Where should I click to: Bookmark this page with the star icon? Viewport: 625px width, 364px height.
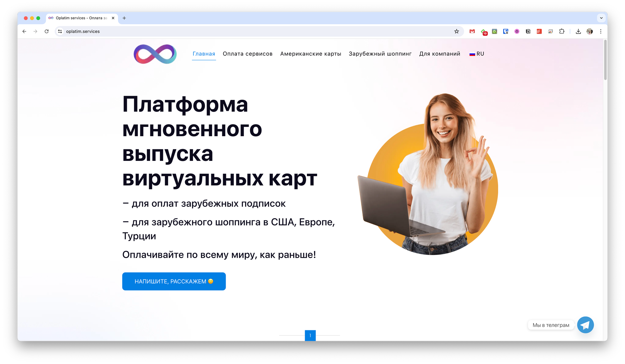point(457,31)
